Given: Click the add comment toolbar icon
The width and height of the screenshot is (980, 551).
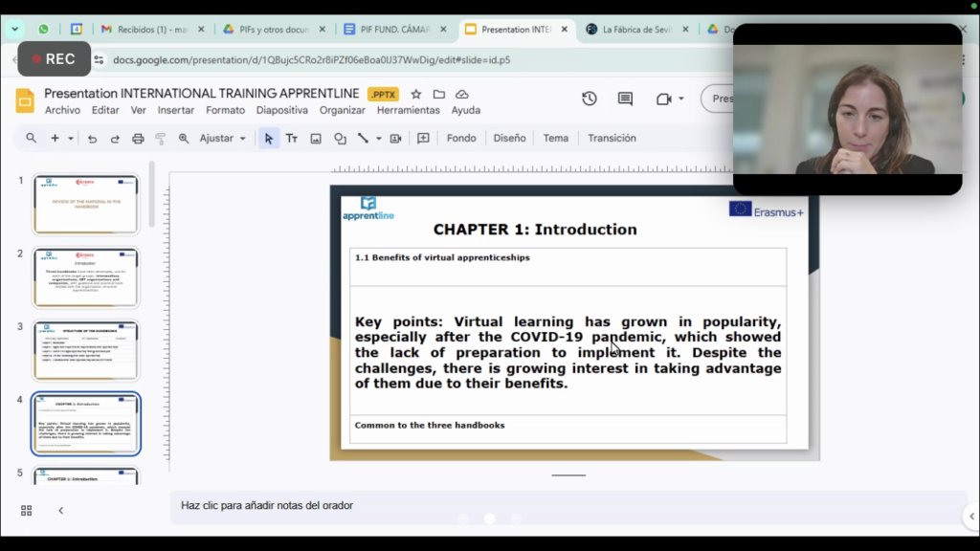Looking at the screenshot, I should coord(423,139).
